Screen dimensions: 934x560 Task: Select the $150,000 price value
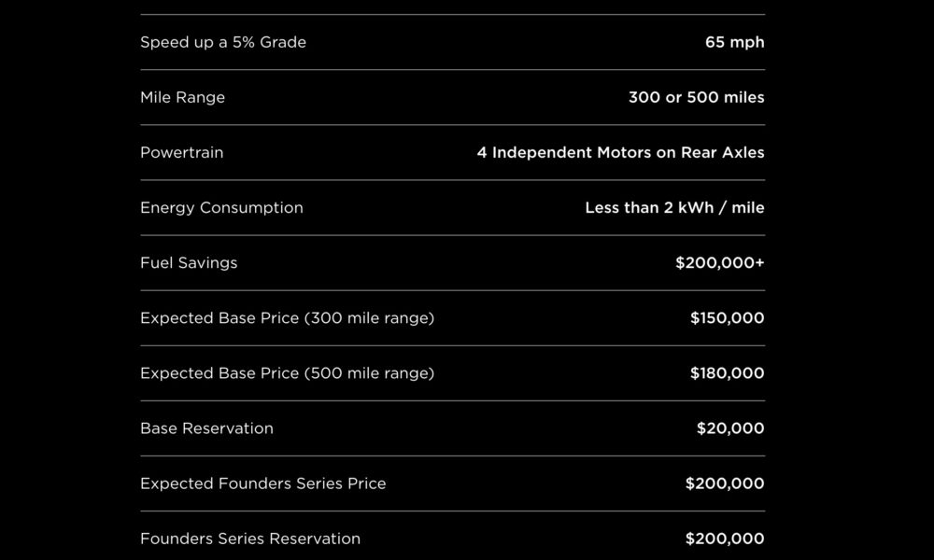pos(728,317)
